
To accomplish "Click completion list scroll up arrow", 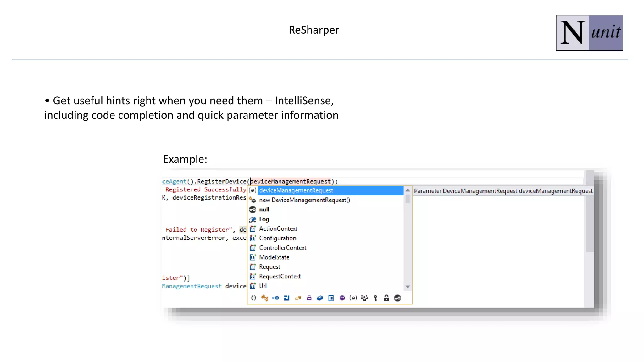I will (x=408, y=190).
